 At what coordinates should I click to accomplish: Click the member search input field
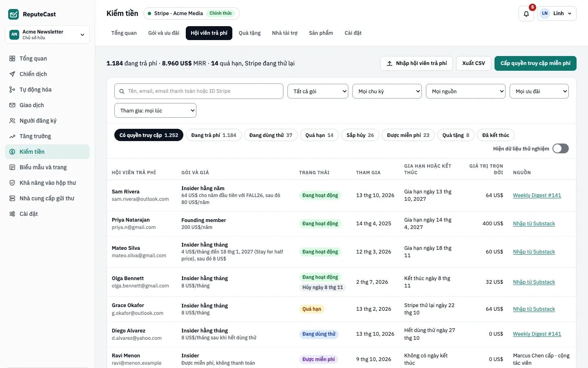[x=199, y=91]
